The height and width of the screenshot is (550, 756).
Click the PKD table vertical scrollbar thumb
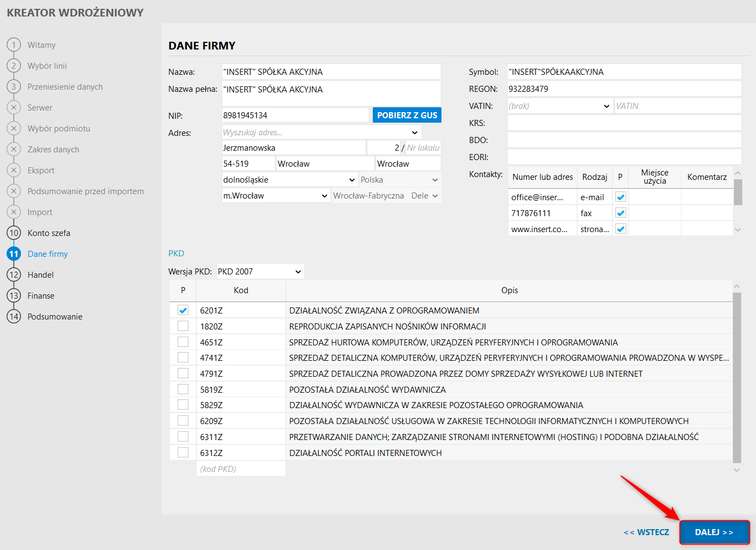(x=737, y=378)
